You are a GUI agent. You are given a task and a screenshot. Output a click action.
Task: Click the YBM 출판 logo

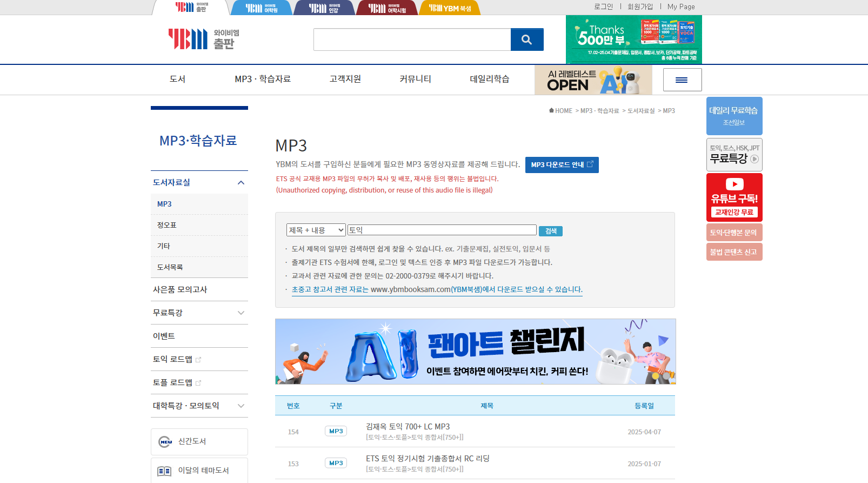click(x=203, y=39)
